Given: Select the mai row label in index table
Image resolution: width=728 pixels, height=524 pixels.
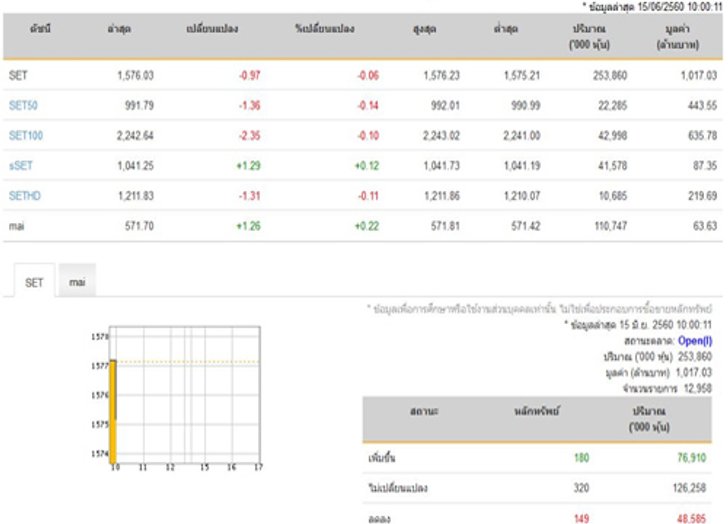Looking at the screenshot, I should point(17,226).
